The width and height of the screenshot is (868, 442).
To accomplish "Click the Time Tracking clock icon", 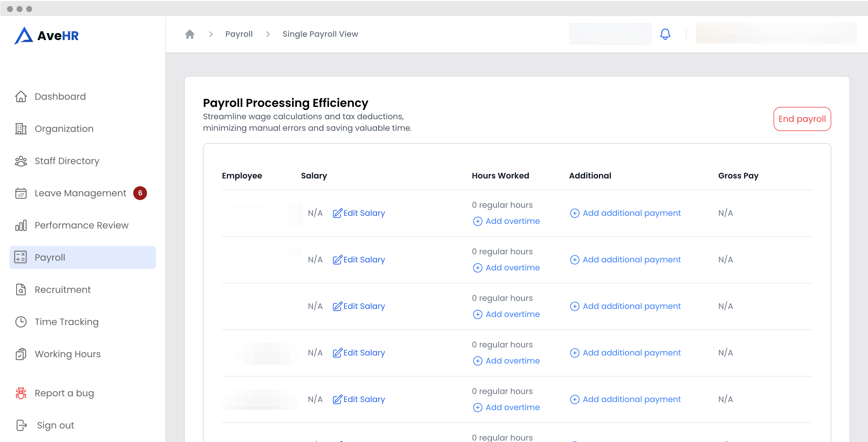I will [21, 322].
